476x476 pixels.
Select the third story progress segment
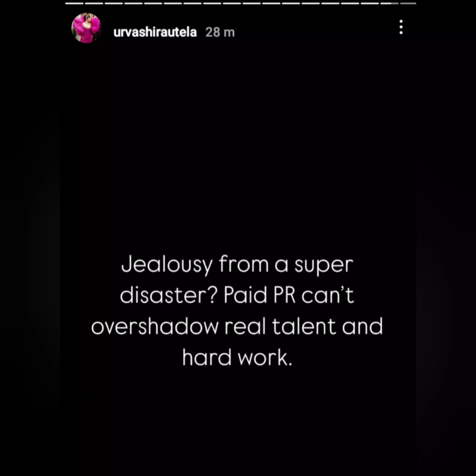coord(114,3)
